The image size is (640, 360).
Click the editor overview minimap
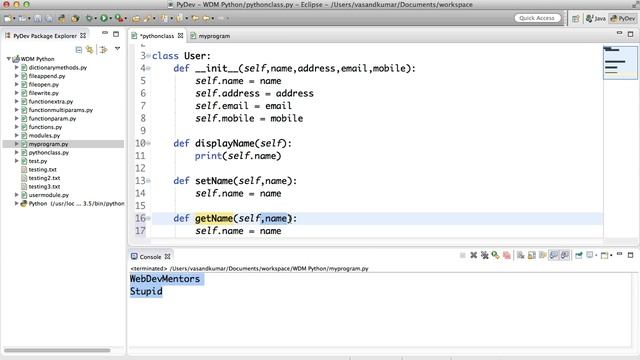(620, 62)
